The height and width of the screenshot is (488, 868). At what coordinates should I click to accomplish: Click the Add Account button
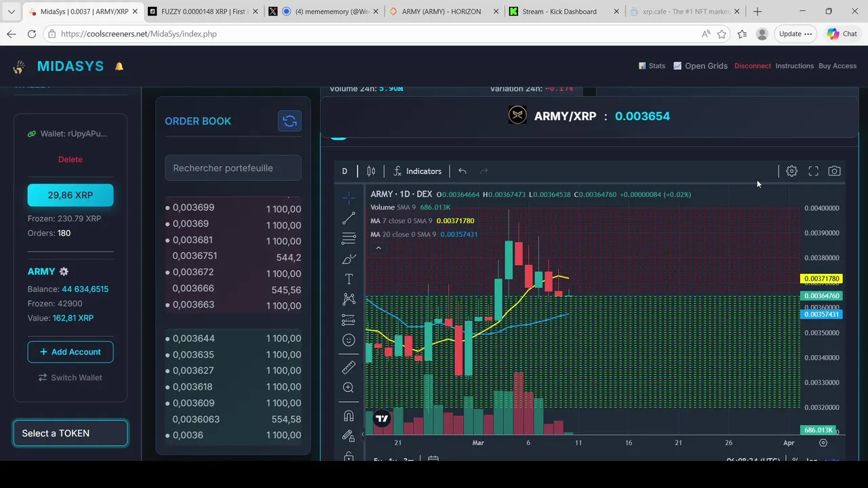pos(71,352)
